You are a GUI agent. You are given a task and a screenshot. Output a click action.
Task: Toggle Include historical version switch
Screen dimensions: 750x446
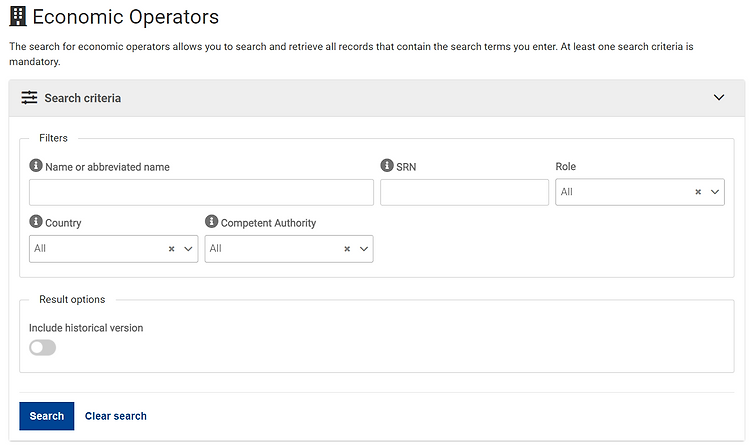[x=43, y=347]
